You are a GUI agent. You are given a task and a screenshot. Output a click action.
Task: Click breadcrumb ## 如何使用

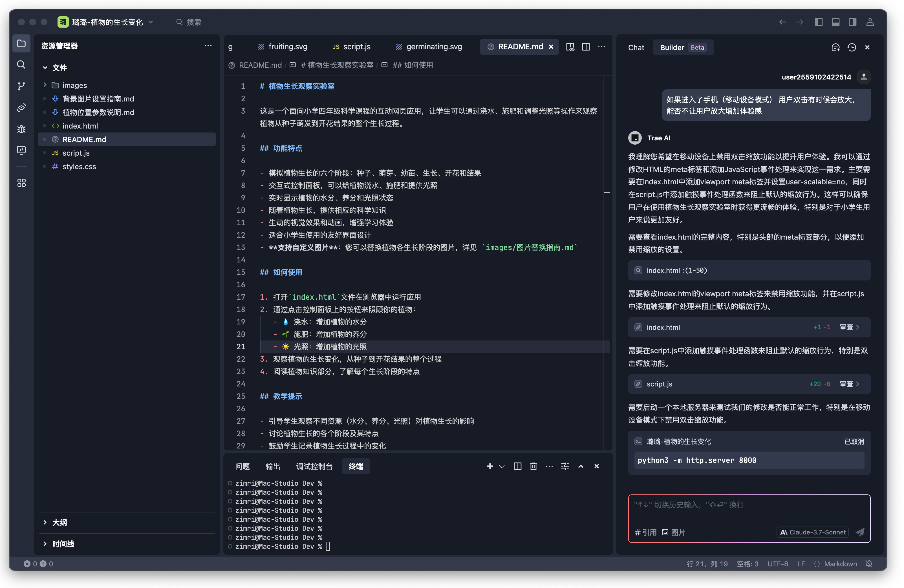[x=413, y=65]
